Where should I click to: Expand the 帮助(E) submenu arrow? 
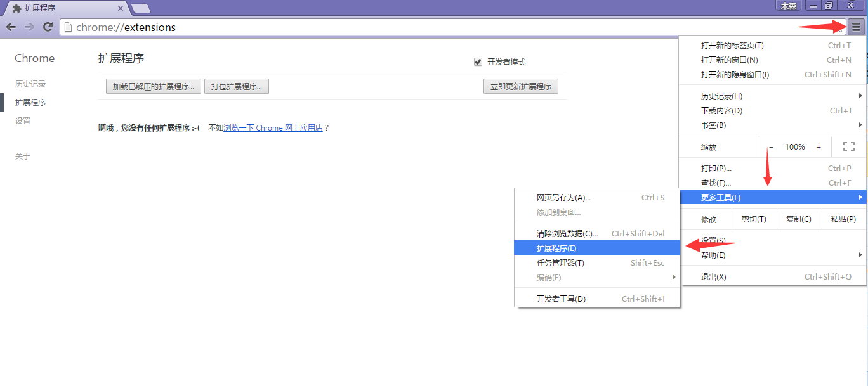pyautogui.click(x=860, y=255)
